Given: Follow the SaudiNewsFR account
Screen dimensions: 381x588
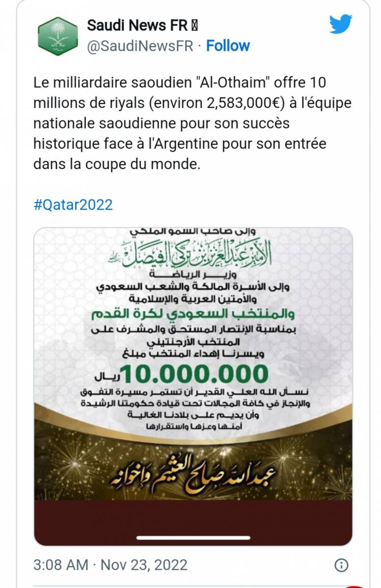Looking at the screenshot, I should point(228,46).
